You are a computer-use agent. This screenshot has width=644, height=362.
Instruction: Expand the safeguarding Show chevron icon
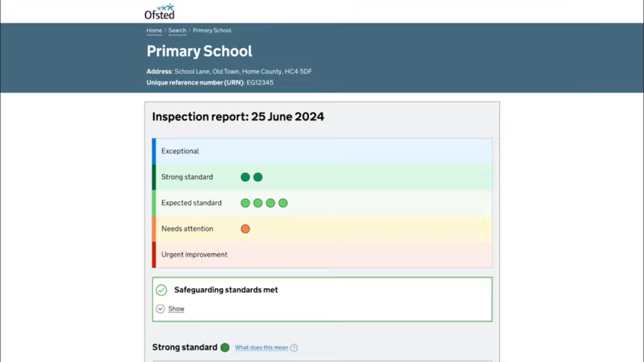160,309
